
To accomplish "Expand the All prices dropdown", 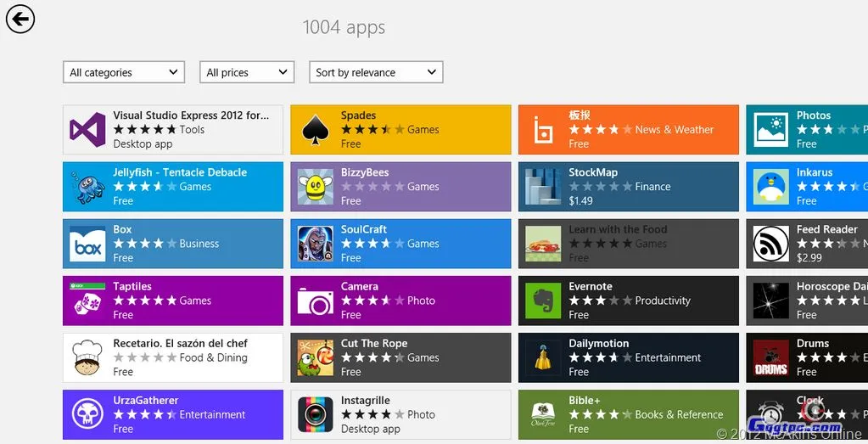I will [x=247, y=72].
